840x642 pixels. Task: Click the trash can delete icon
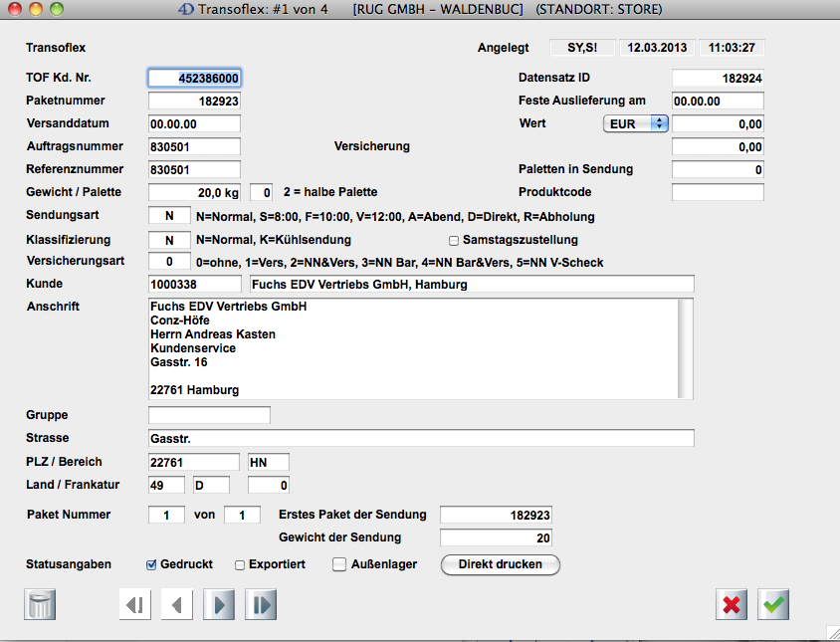click(x=40, y=604)
